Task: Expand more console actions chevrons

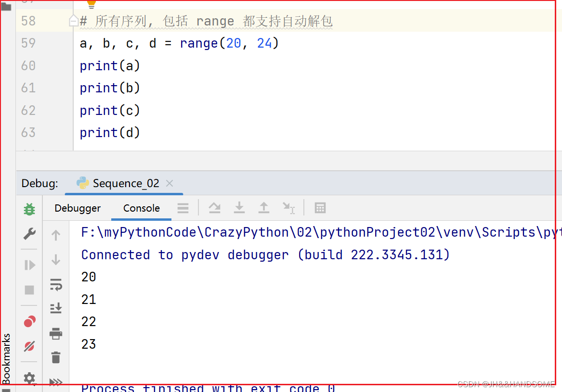Action: click(56, 382)
